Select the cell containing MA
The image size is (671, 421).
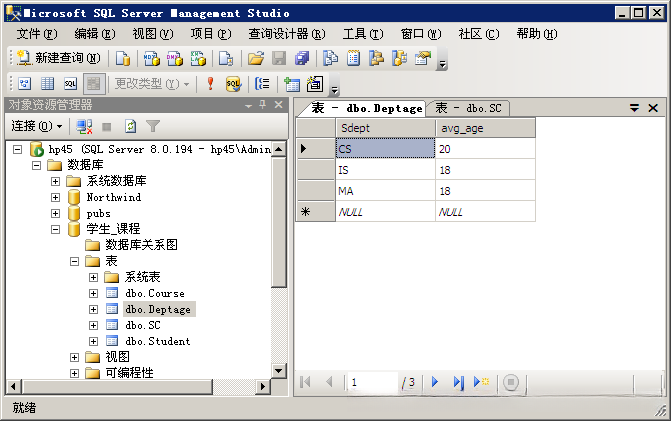pos(385,191)
